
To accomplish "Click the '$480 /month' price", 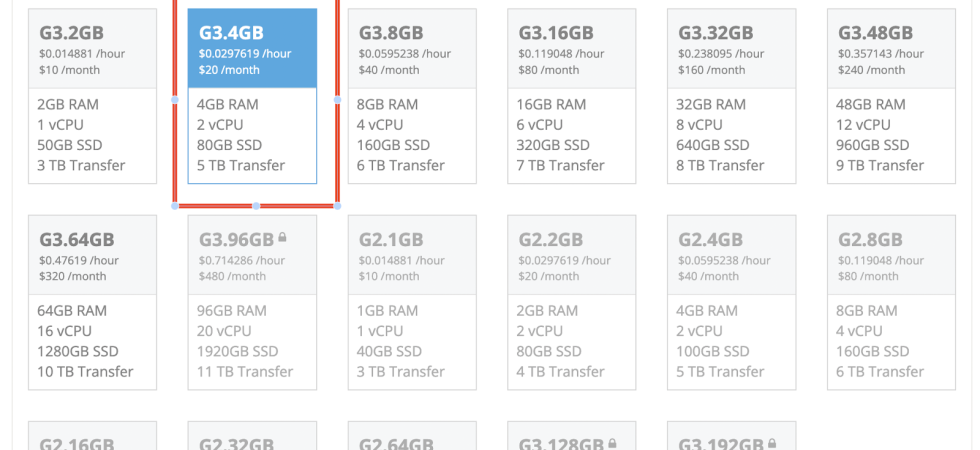I will 232,276.
